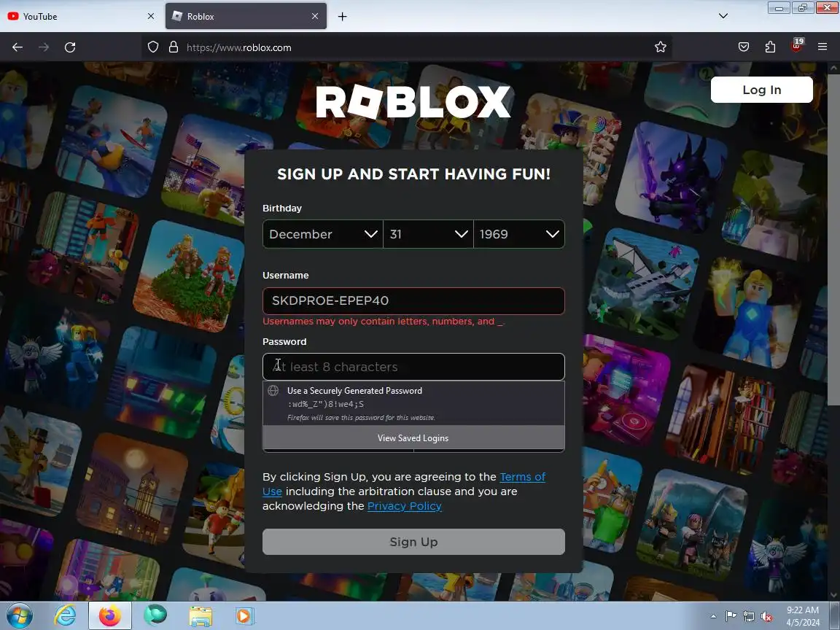This screenshot has width=840, height=630.
Task: Click the Firefox taskbar icon
Action: click(x=110, y=615)
